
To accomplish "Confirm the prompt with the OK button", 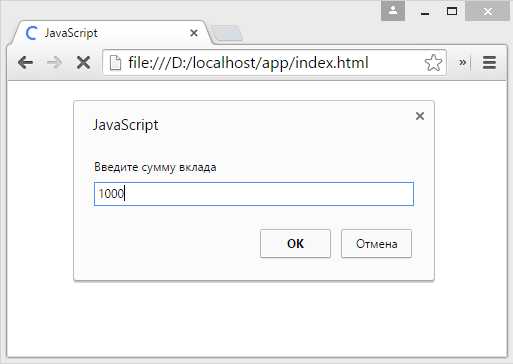I will pyautogui.click(x=295, y=244).
